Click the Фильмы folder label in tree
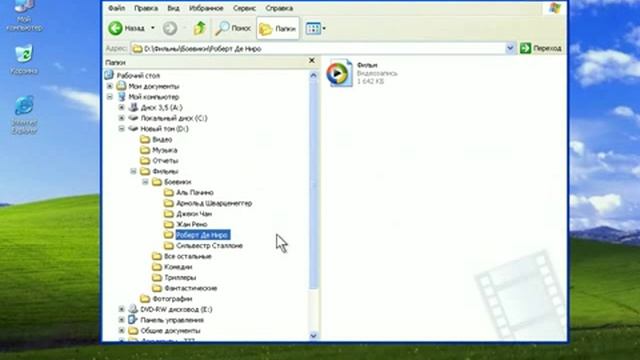 (165, 171)
